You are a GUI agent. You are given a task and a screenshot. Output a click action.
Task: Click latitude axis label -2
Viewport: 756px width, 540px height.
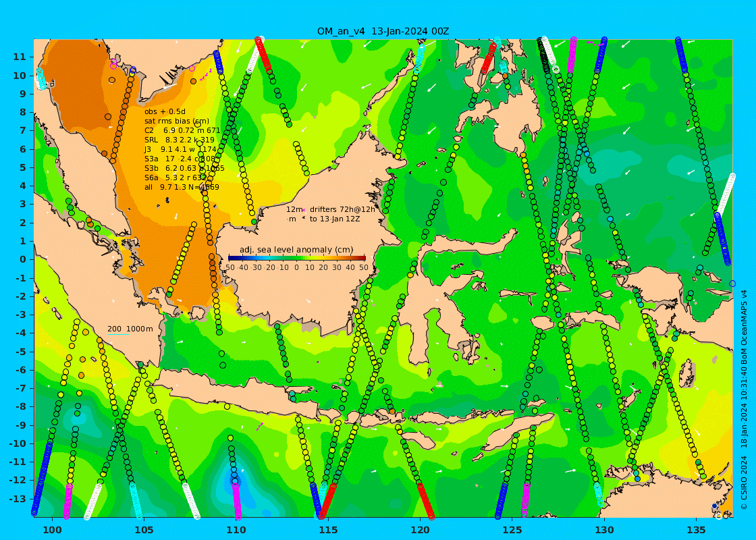(21, 296)
